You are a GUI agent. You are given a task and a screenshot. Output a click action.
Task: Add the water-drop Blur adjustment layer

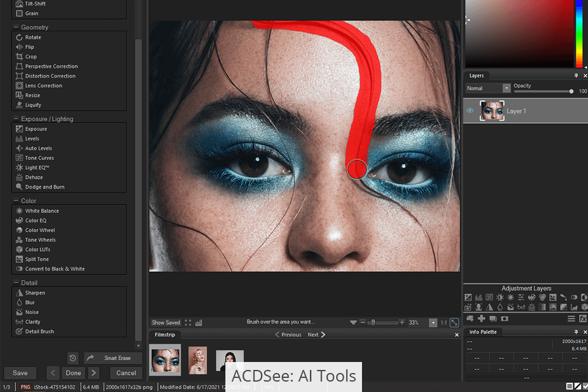point(500,307)
